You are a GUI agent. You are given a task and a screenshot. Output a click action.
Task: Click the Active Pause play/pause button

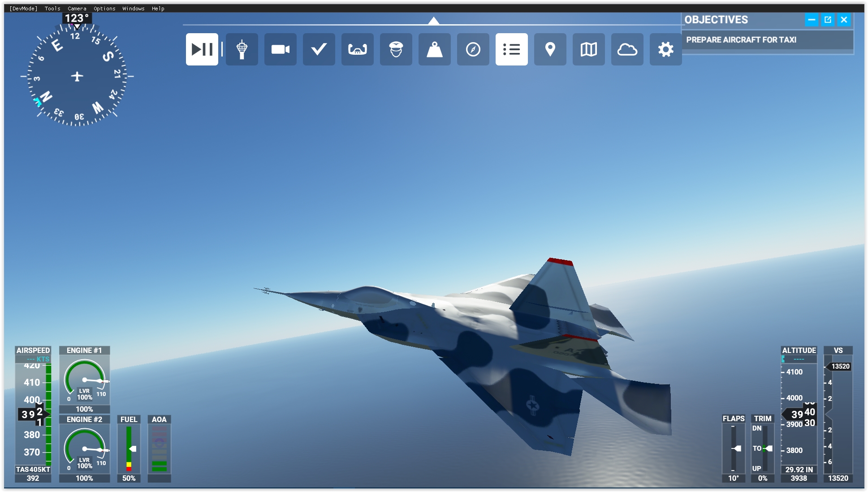point(202,49)
